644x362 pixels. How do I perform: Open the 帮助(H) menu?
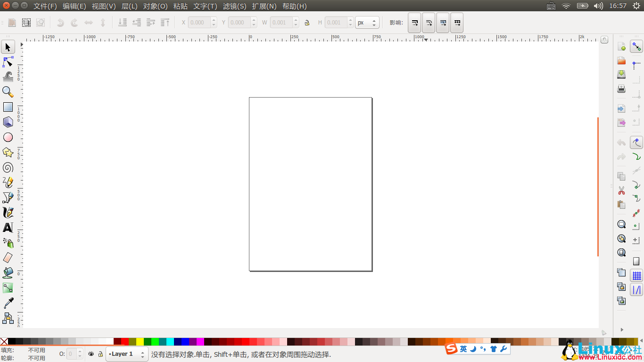coord(295,6)
